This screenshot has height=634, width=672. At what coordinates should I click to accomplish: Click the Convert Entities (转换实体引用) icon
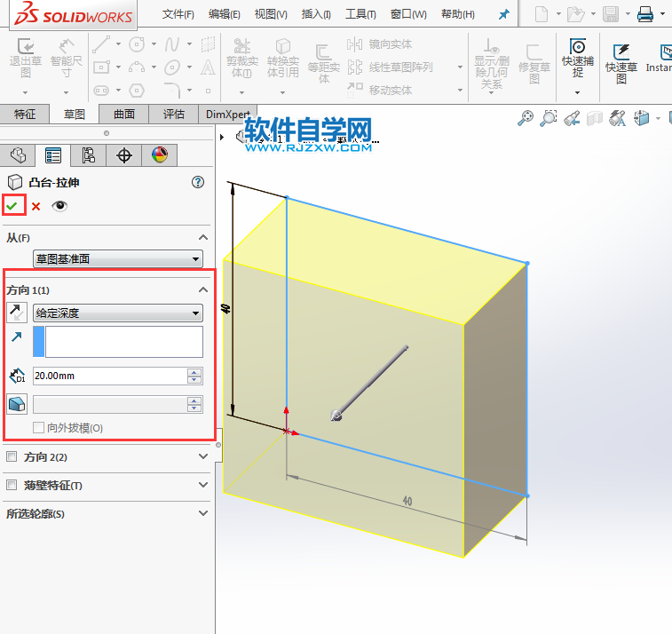pos(283,46)
